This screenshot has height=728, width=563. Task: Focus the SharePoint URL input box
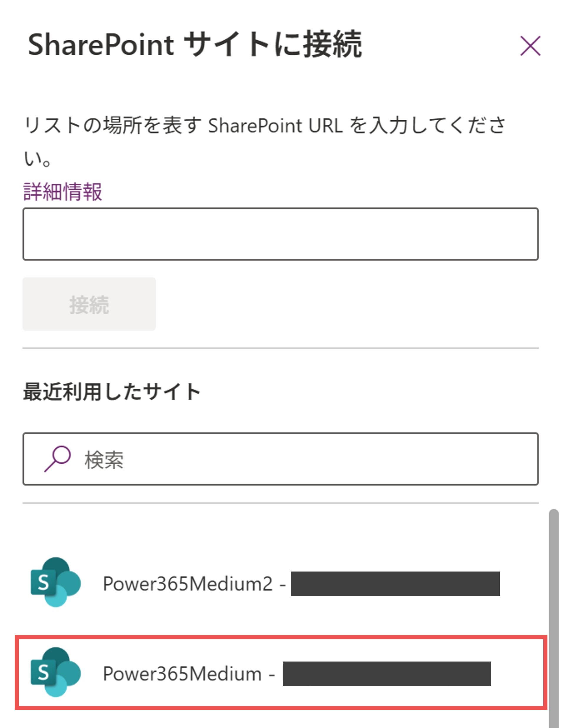coord(280,234)
